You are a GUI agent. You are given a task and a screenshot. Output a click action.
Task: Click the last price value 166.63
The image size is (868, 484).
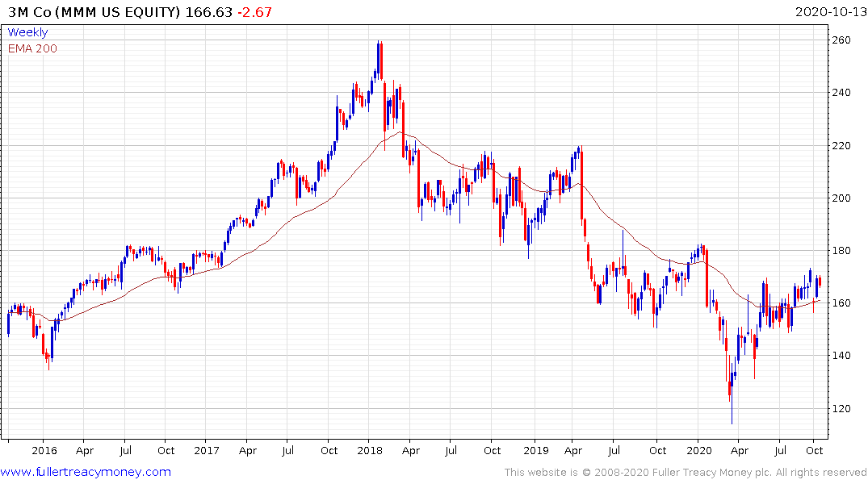click(x=208, y=12)
